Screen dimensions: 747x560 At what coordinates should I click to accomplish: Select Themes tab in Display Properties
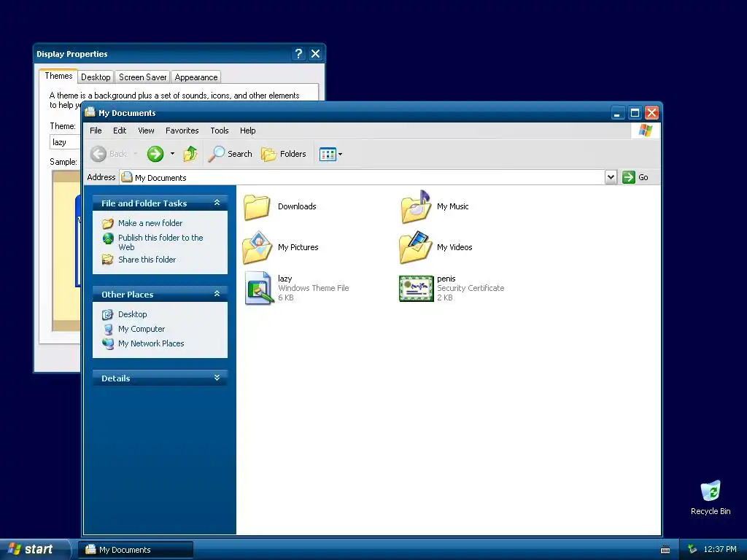pyautogui.click(x=58, y=76)
